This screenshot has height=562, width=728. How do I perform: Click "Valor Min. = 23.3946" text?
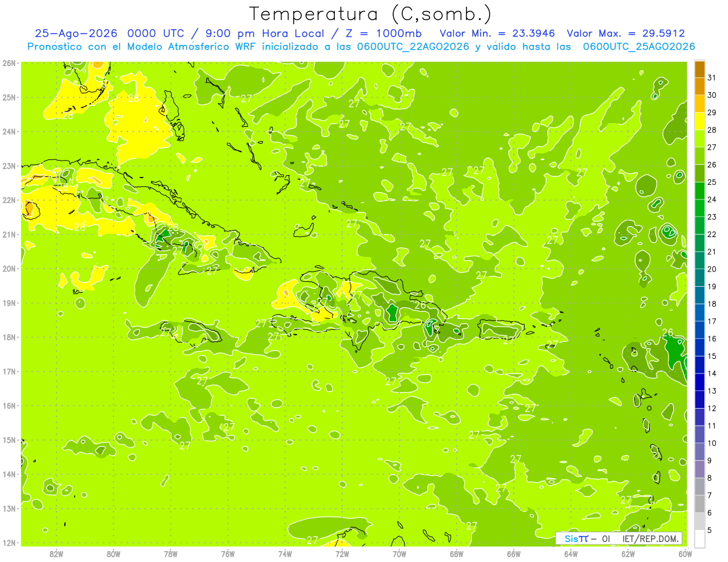coord(497,33)
